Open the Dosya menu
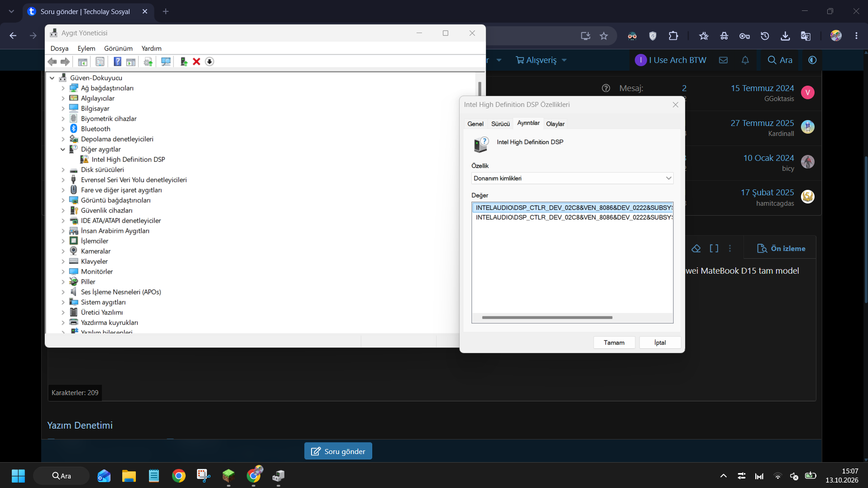Image resolution: width=868 pixels, height=488 pixels. click(59, 48)
